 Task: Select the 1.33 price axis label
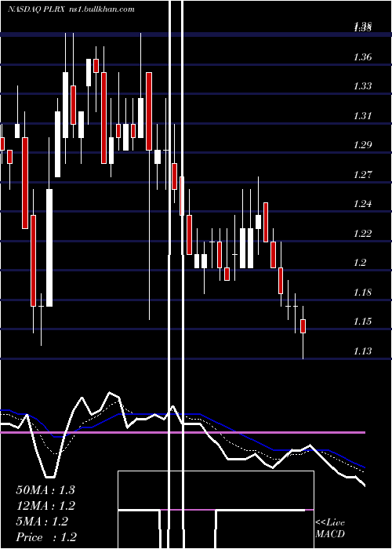tap(362, 86)
